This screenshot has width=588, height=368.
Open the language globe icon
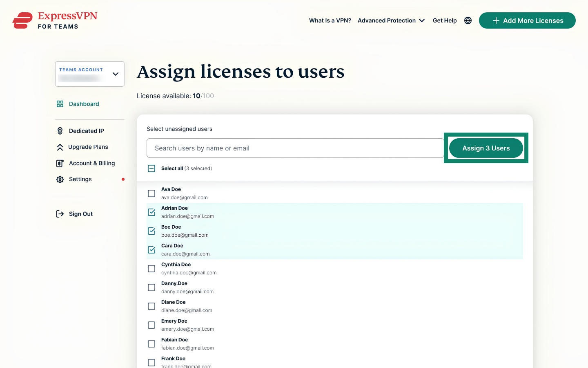click(468, 20)
